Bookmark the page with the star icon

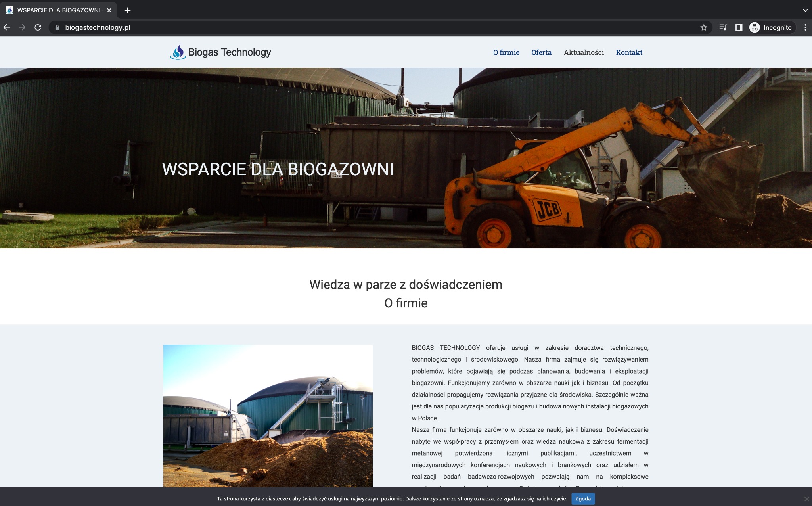click(x=704, y=27)
